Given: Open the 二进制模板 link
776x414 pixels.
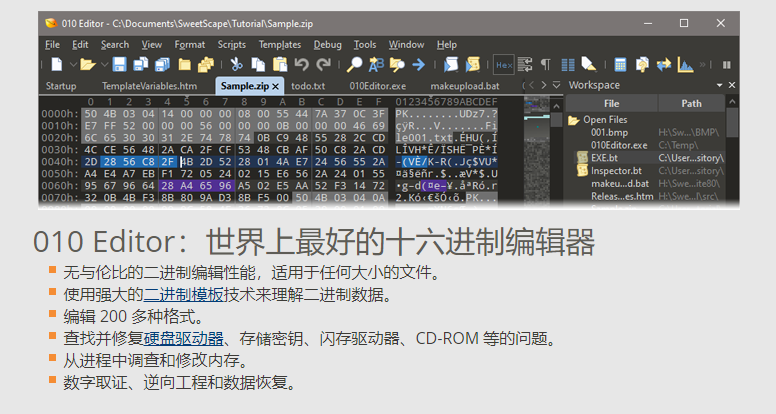Looking at the screenshot, I should pyautogui.click(x=184, y=295).
